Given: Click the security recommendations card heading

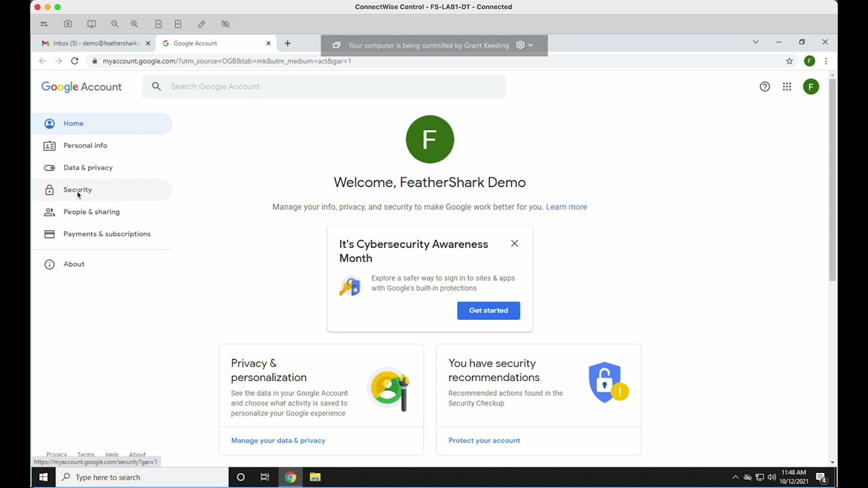Looking at the screenshot, I should point(494,370).
